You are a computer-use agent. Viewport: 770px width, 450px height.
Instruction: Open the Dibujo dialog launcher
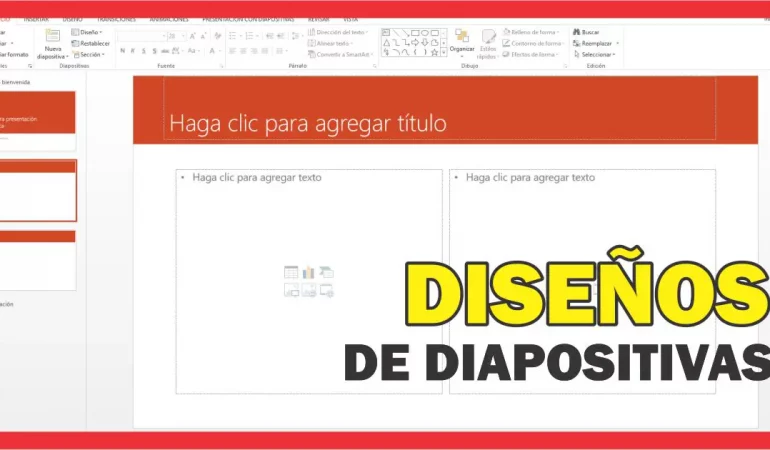[x=565, y=66]
